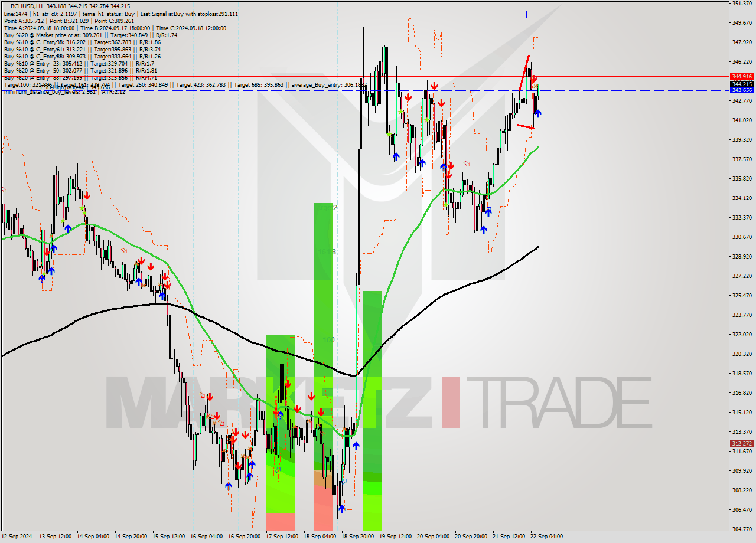Click the black 344.215 current price tag

(x=742, y=84)
